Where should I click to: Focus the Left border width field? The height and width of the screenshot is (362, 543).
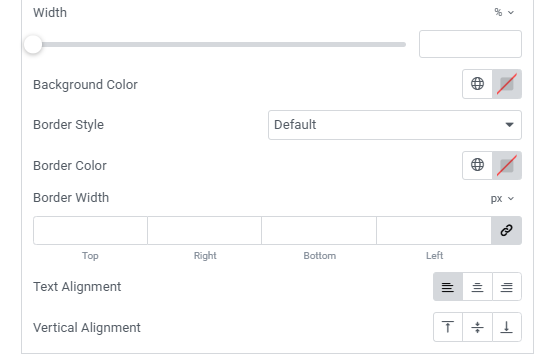[x=434, y=230]
